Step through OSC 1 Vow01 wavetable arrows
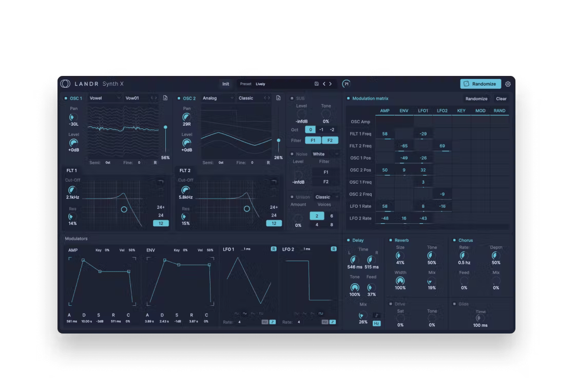This screenshot has height=392, width=575. pyautogui.click(x=154, y=98)
